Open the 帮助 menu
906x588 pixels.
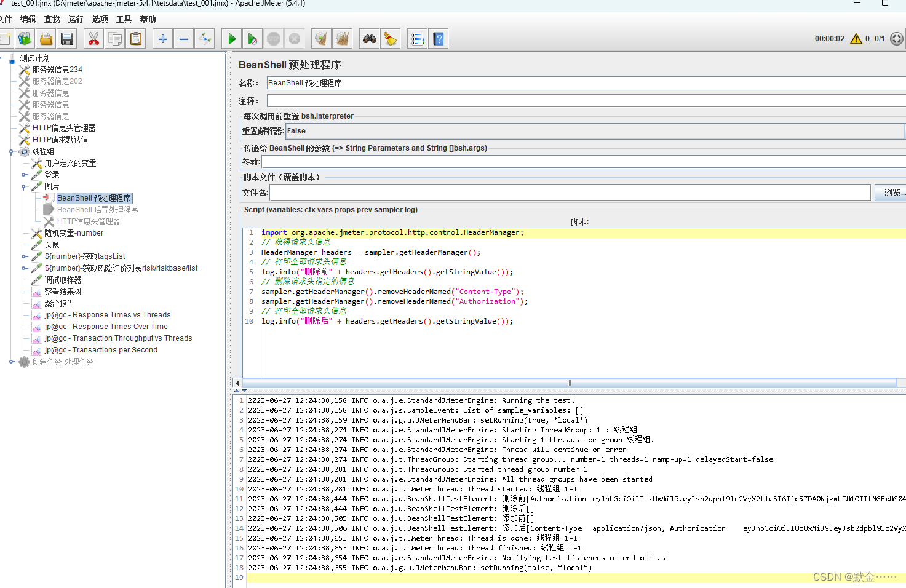(148, 19)
